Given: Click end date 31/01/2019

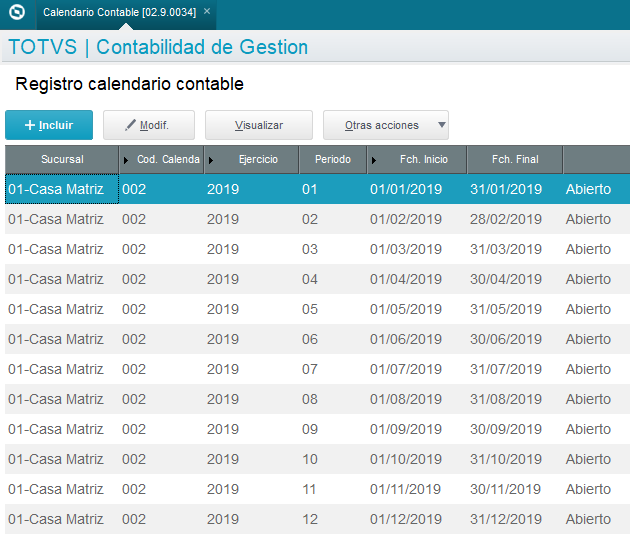Looking at the screenshot, I should click(x=506, y=189).
